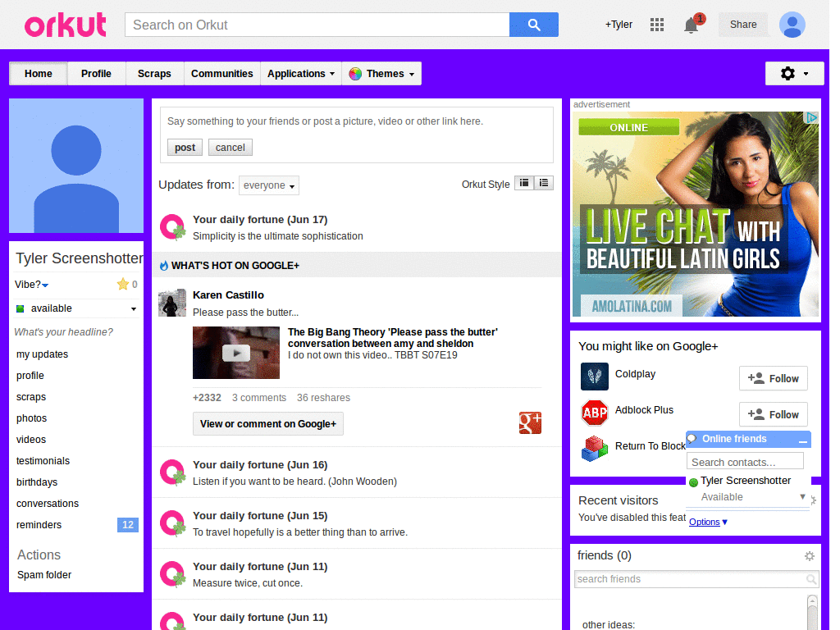Click the Search contacts field
840x630 pixels.
[745, 462]
